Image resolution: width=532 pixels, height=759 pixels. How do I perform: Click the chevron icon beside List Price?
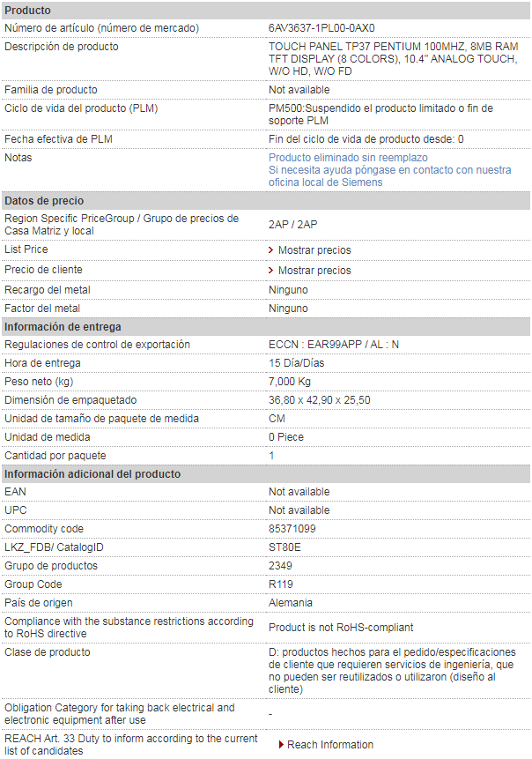[271, 250]
